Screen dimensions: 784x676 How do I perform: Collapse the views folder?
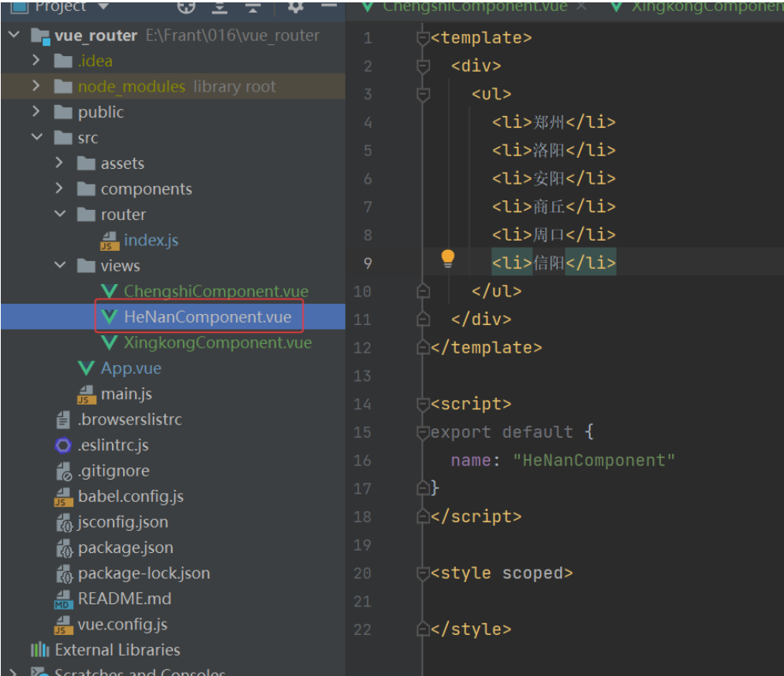pyautogui.click(x=60, y=265)
